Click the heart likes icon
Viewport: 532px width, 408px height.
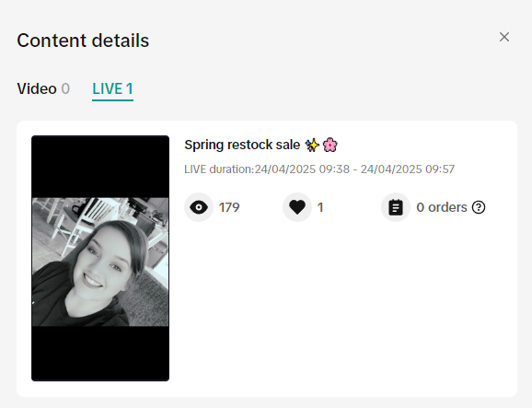tap(297, 207)
